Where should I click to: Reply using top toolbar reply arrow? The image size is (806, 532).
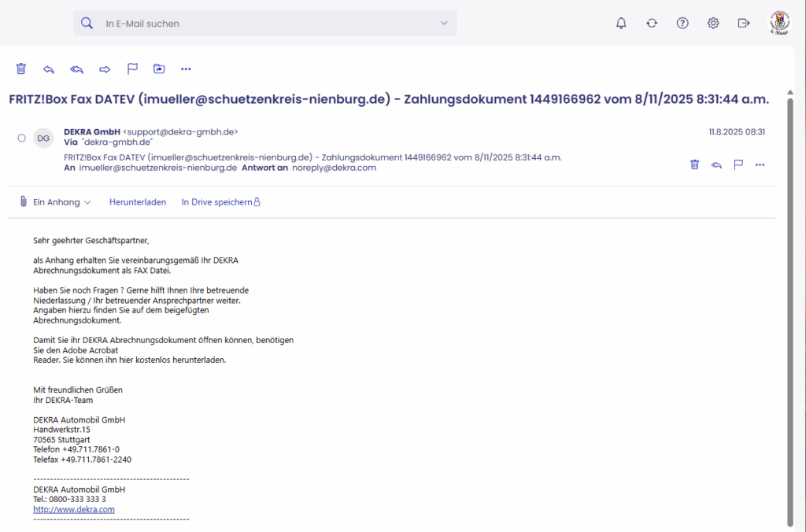49,69
